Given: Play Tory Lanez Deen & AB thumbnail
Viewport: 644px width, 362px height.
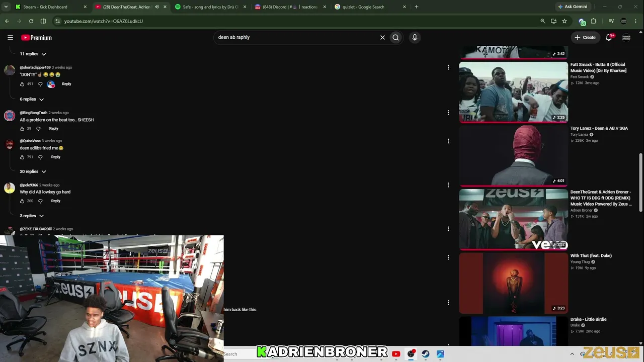Looking at the screenshot, I should click(513, 156).
